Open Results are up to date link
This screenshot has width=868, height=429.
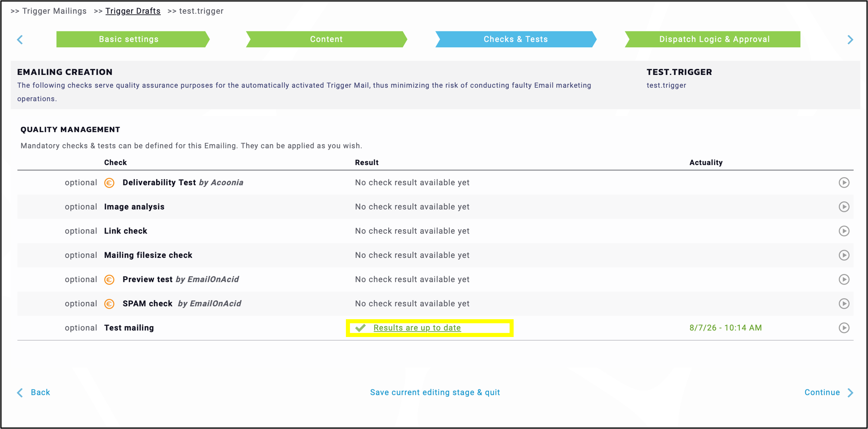[x=417, y=328]
